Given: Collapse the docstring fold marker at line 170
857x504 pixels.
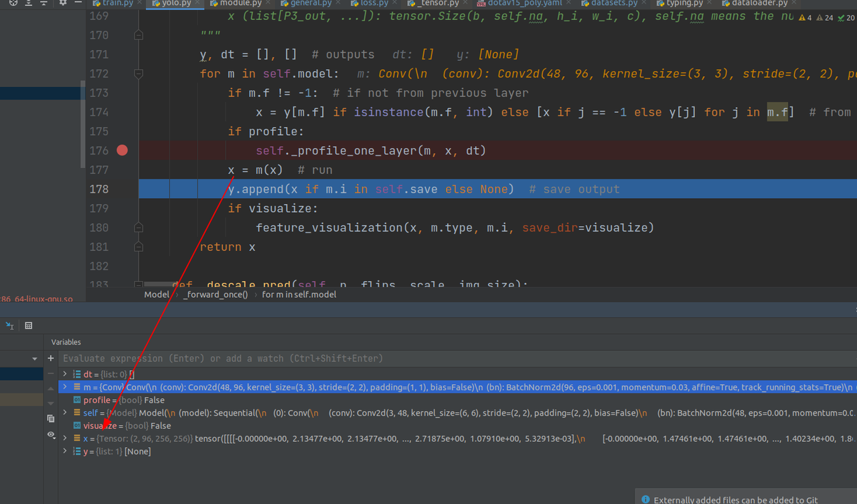Looking at the screenshot, I should [139, 35].
